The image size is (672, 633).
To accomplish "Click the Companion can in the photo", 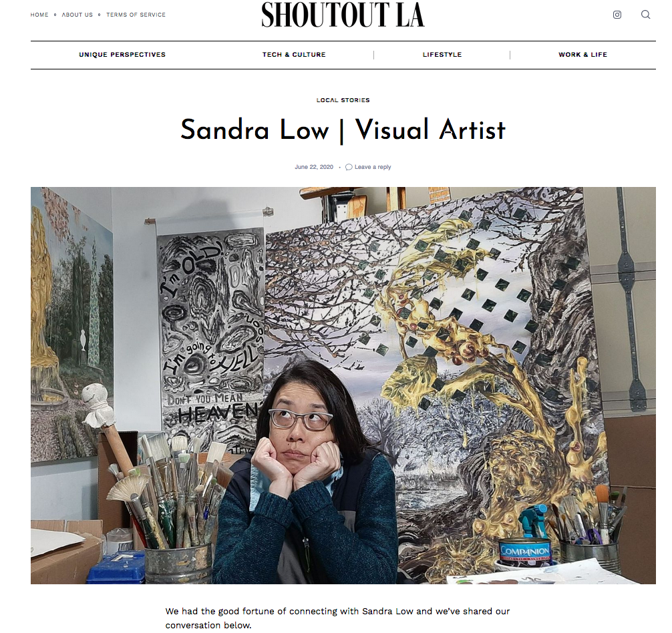I will [x=524, y=551].
